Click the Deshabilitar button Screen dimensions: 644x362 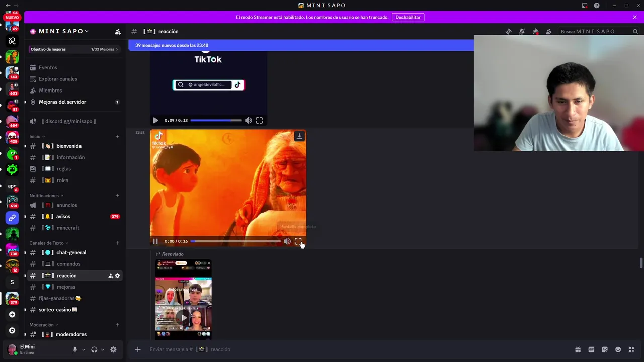tap(408, 17)
